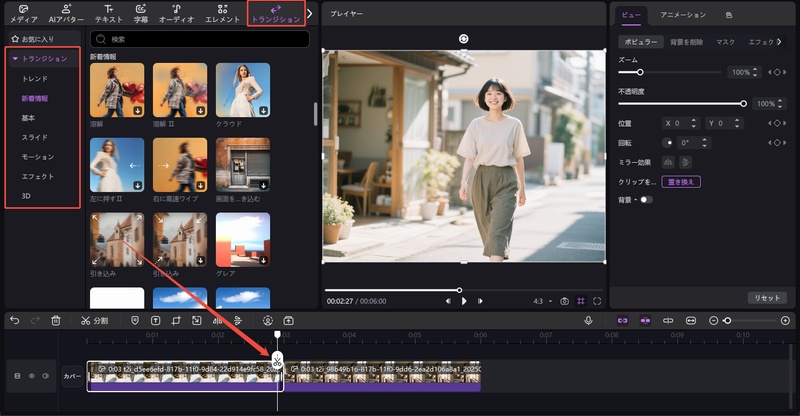Zoom in timeline with plus icon
Image resolution: width=800 pixels, height=416 pixels.
[785, 321]
